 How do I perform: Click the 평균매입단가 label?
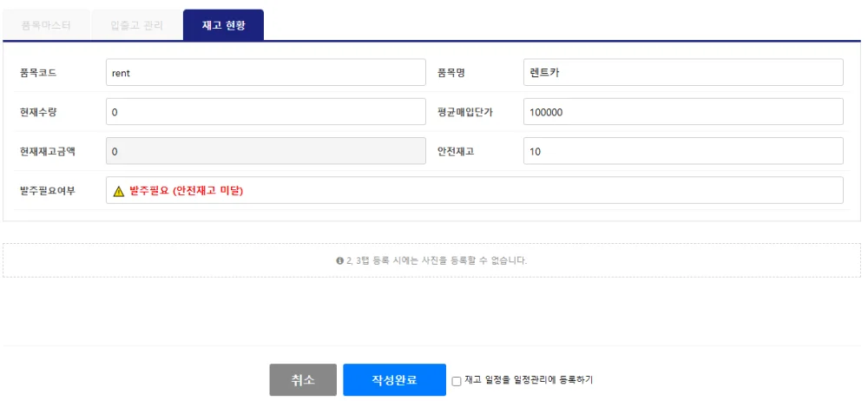(465, 112)
